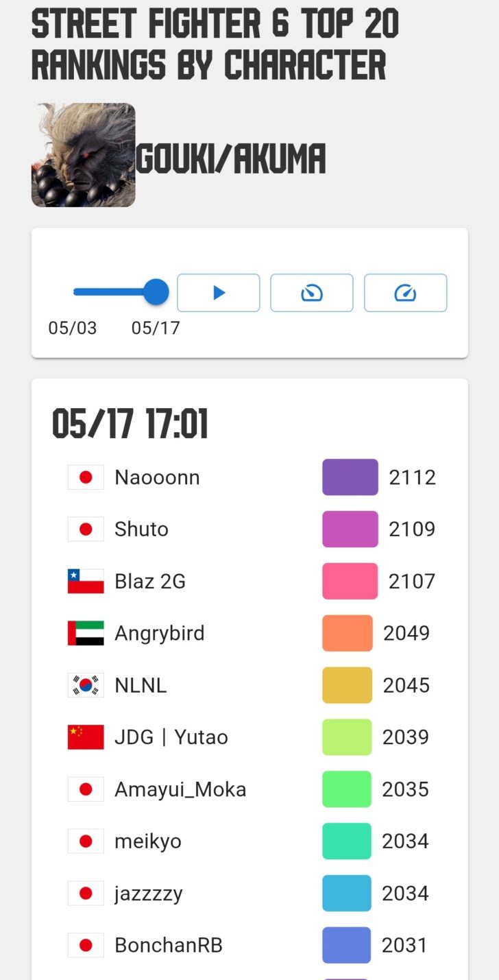Select player name Amayui_Moka
The width and height of the screenshot is (499, 980).
(180, 789)
